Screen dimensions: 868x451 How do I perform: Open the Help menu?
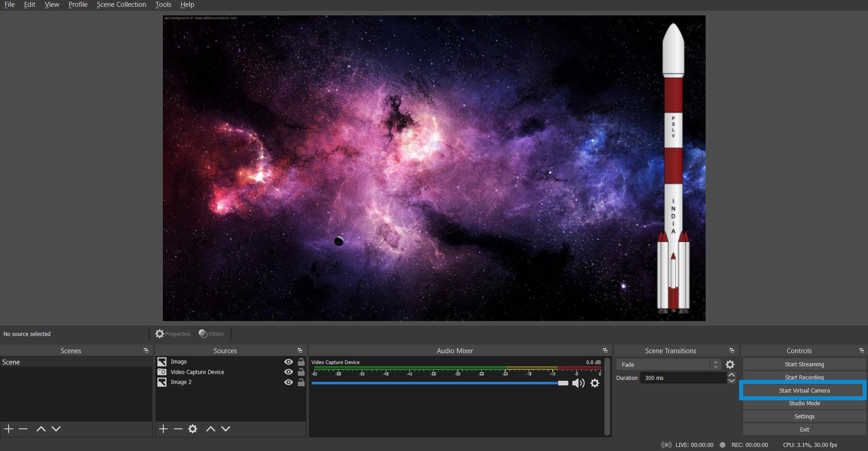pyautogui.click(x=187, y=5)
